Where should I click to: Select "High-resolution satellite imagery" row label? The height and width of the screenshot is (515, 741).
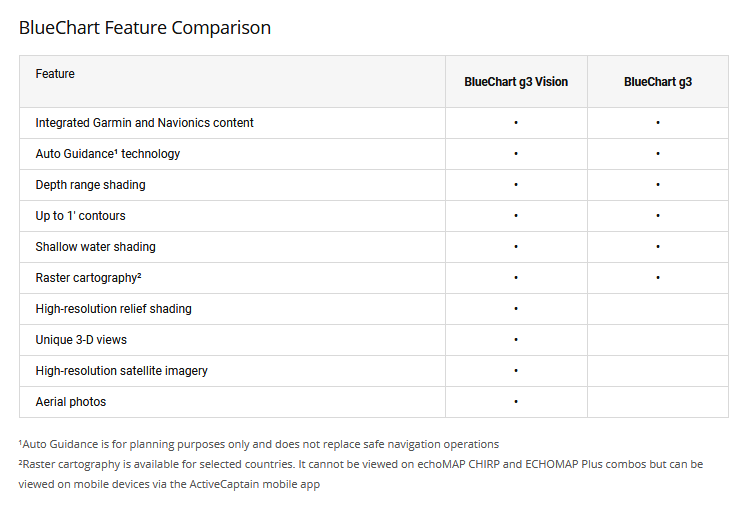tap(122, 371)
